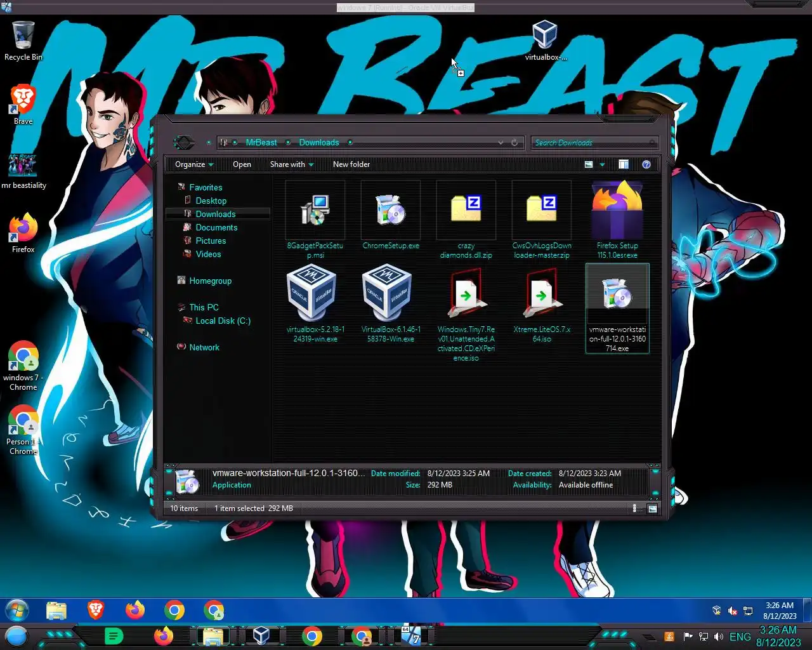Open File Explorer on guest taskbar

click(56, 611)
